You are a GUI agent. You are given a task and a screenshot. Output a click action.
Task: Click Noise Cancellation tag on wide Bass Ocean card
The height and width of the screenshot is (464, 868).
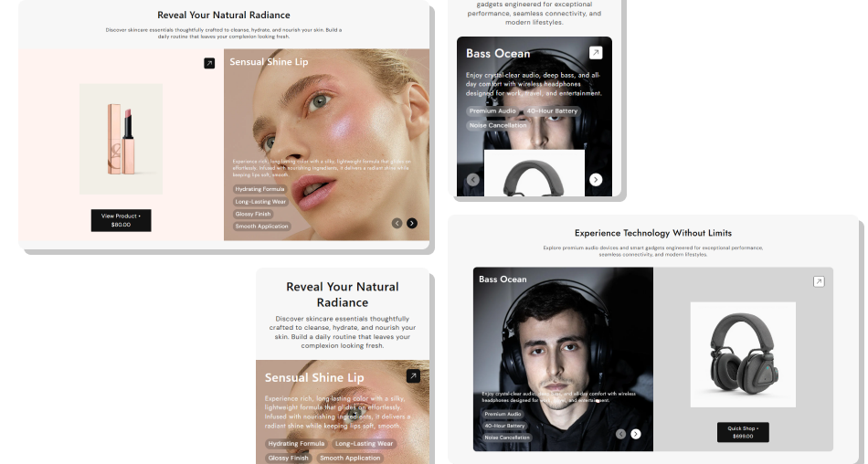[507, 438]
